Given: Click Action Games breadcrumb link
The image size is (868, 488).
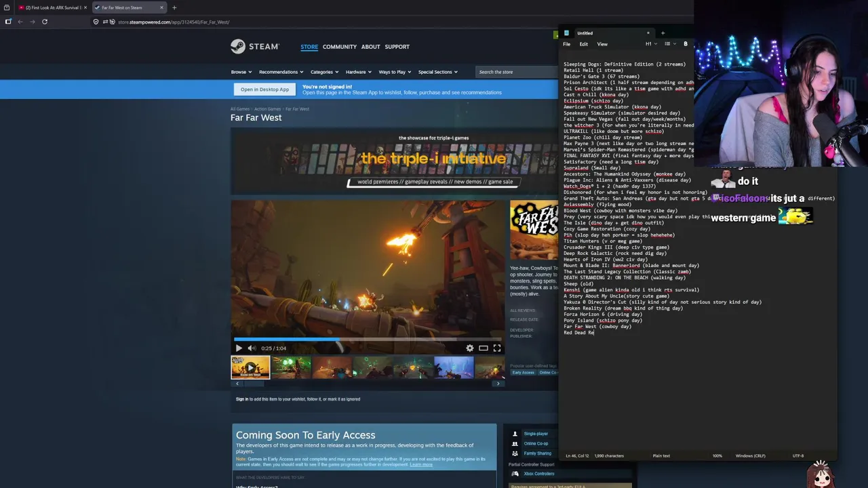Looking at the screenshot, I should click(267, 108).
